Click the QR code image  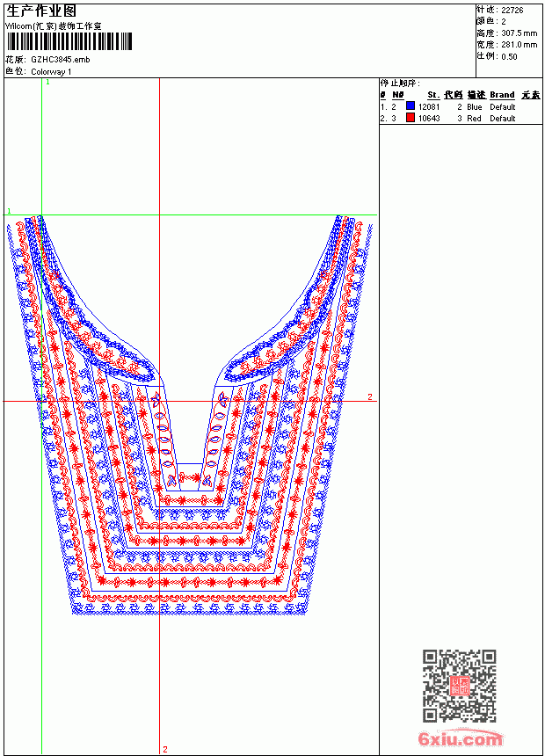(460, 685)
